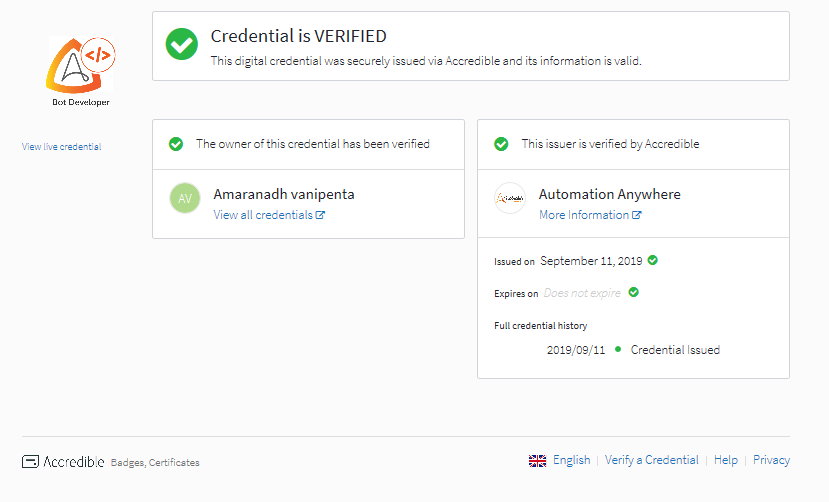The height and width of the screenshot is (502, 829).
Task: Click the Bot Developer badge image
Action: (x=81, y=70)
